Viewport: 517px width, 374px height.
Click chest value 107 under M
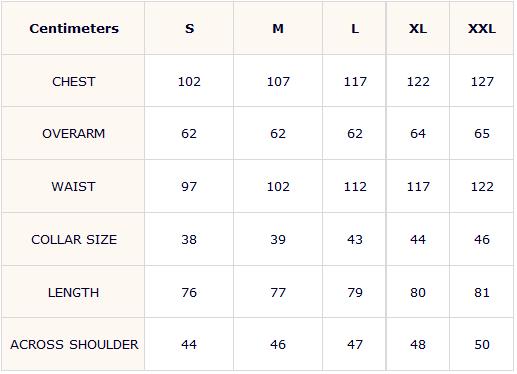click(x=278, y=81)
